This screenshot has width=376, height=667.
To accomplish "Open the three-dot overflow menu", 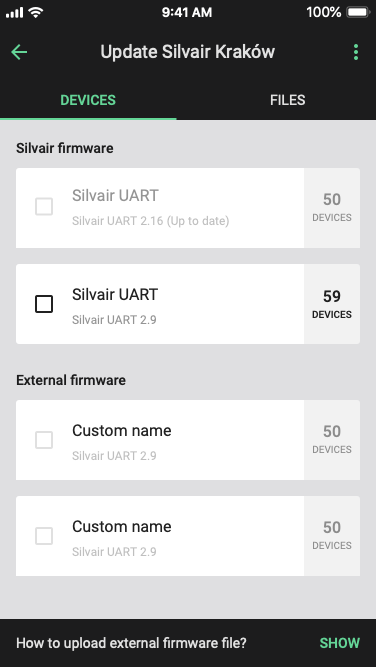I will tap(356, 52).
